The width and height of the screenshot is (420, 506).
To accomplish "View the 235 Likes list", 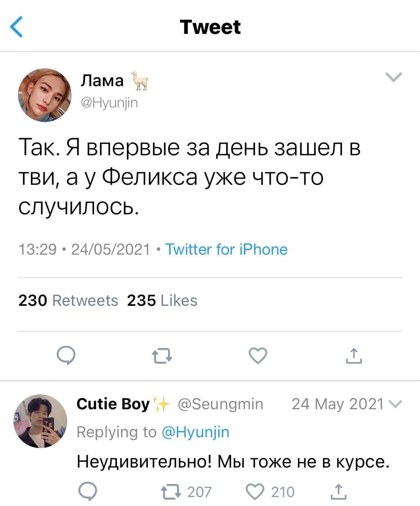I will pos(162,301).
